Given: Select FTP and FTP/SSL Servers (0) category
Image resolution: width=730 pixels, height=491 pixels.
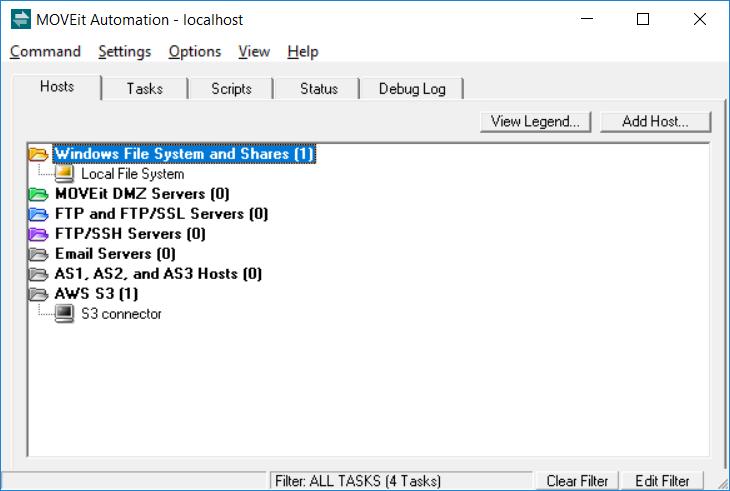Looking at the screenshot, I should coord(162,214).
